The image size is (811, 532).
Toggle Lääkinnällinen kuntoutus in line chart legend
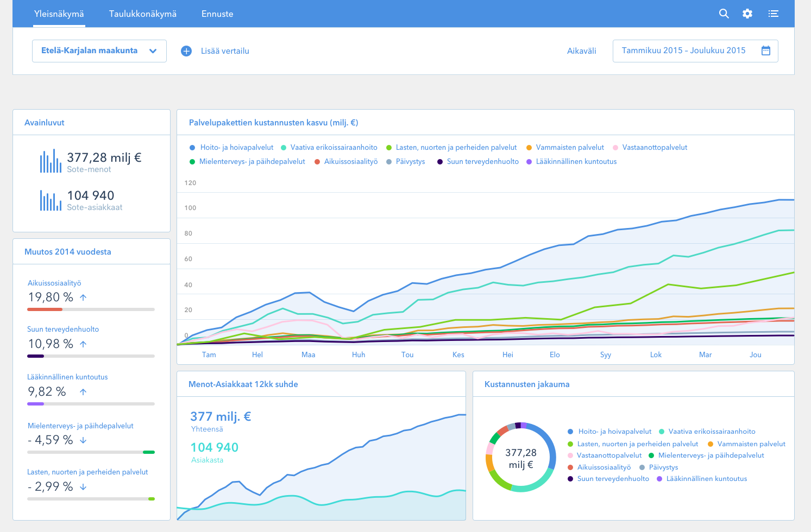tap(571, 162)
